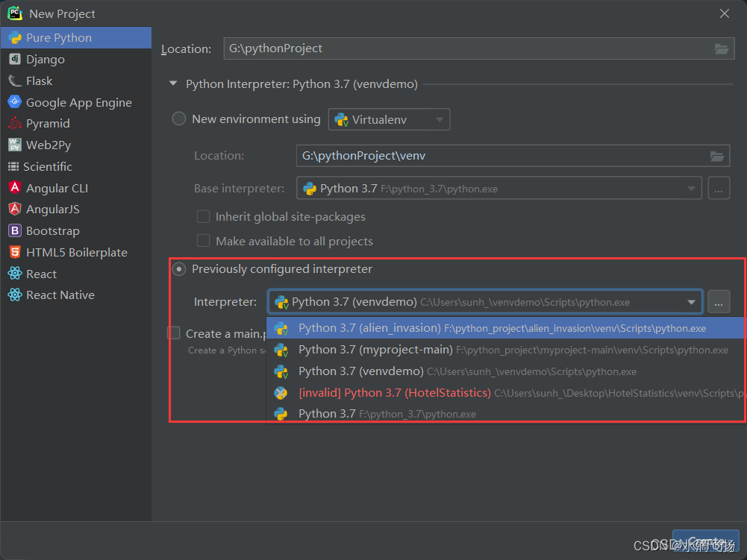Select Previously configured interpreter radio button
The image size is (747, 560).
pyautogui.click(x=178, y=269)
